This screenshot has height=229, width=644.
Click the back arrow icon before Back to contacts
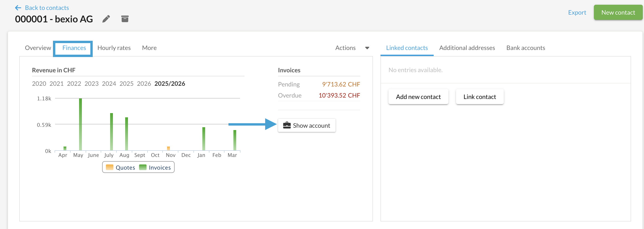click(x=18, y=8)
